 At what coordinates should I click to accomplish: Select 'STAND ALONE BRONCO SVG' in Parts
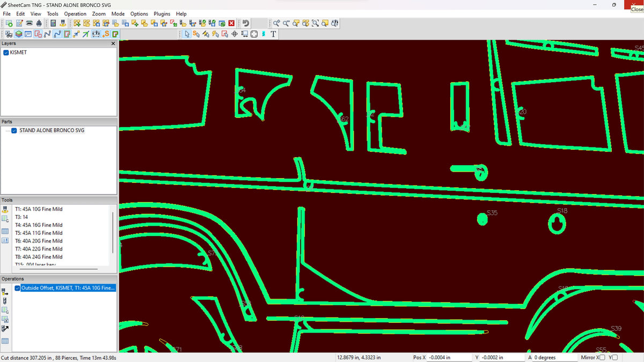coord(52,130)
